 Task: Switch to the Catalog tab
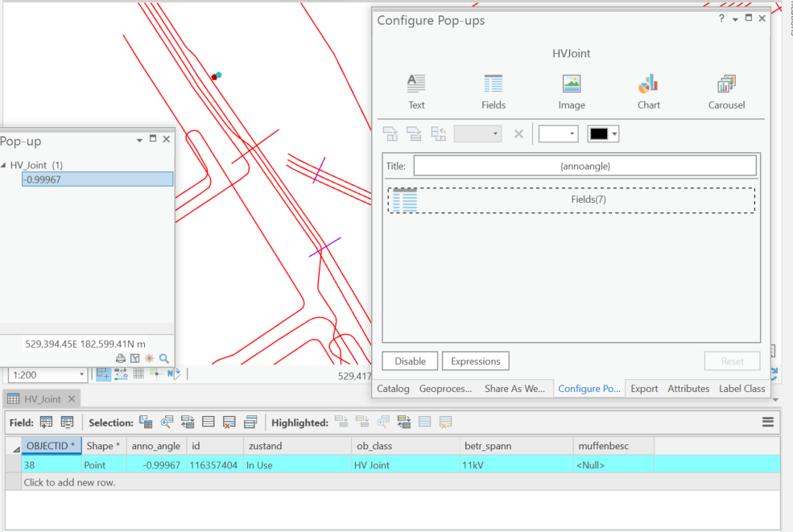pyautogui.click(x=393, y=389)
